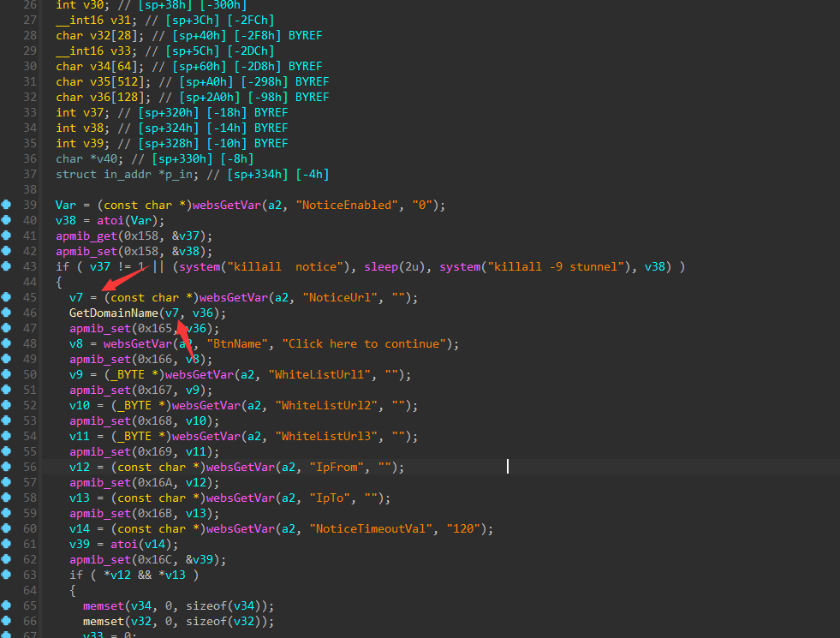This screenshot has width=840, height=638.
Task: Click the blue dot beside line 49
Action: pyautogui.click(x=6, y=359)
